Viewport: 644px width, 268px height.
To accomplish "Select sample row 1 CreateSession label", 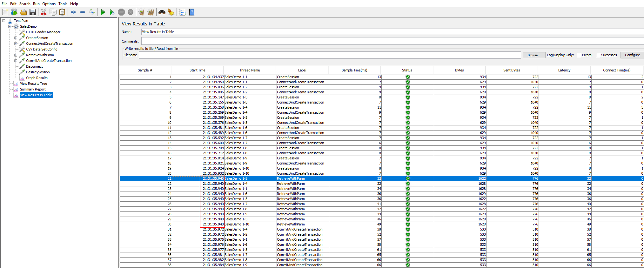I will (288, 77).
